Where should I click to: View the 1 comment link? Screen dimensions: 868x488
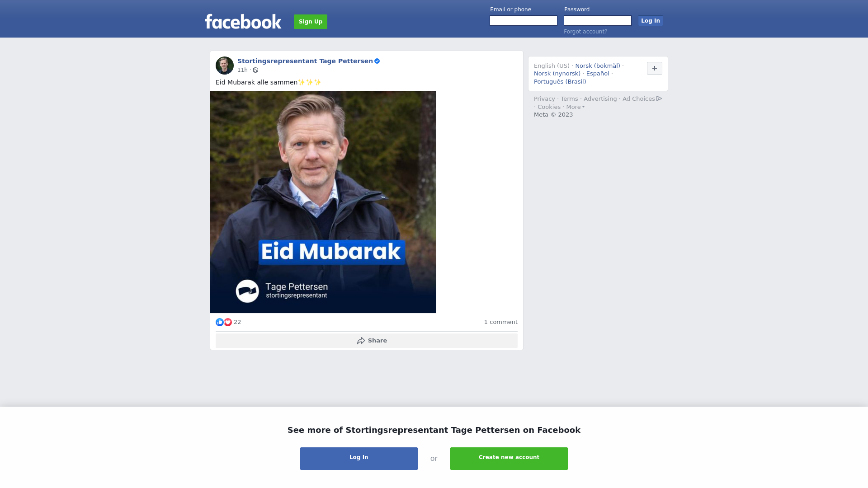(501, 322)
